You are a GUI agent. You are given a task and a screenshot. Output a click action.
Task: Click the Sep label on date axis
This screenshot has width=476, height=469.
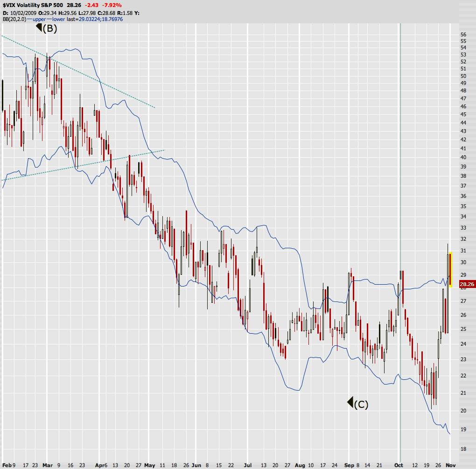point(349,465)
